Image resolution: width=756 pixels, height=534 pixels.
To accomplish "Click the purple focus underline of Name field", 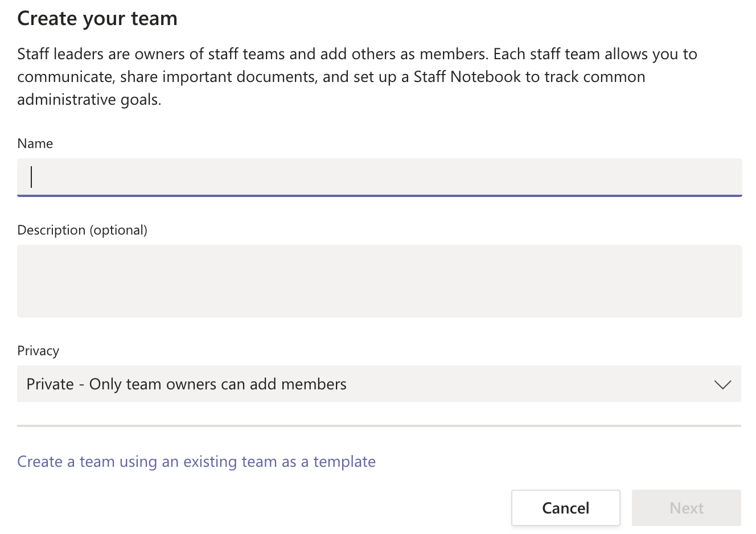I will coord(380,195).
